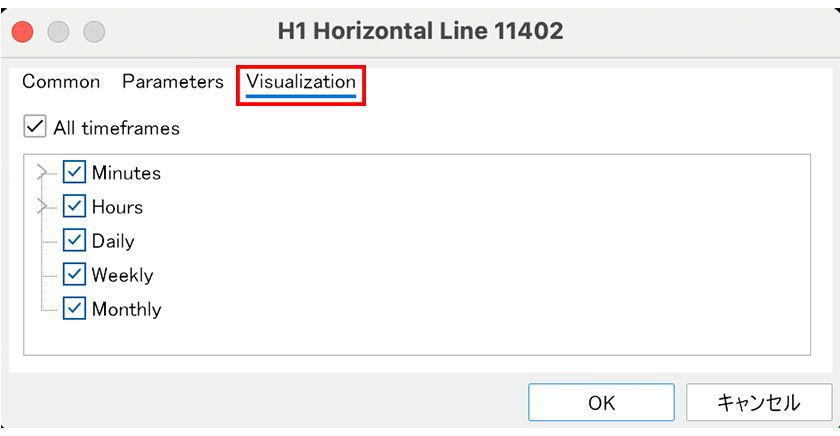
Task: Click the H1 Horizontal Line 11402 title
Action: (x=420, y=32)
